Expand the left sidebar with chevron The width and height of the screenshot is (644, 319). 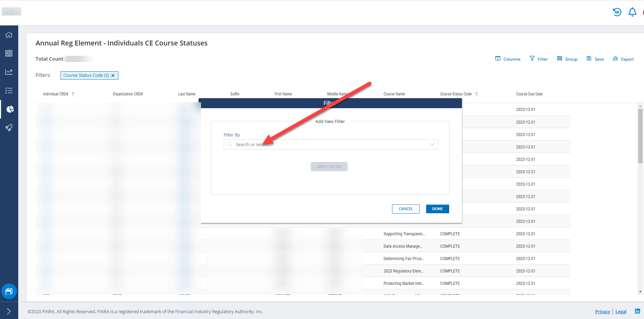(x=9, y=311)
